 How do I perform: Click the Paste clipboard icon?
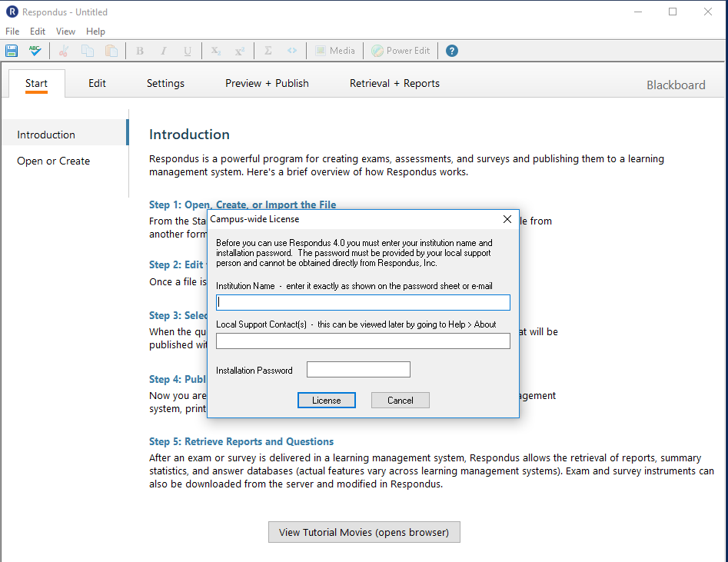[111, 51]
